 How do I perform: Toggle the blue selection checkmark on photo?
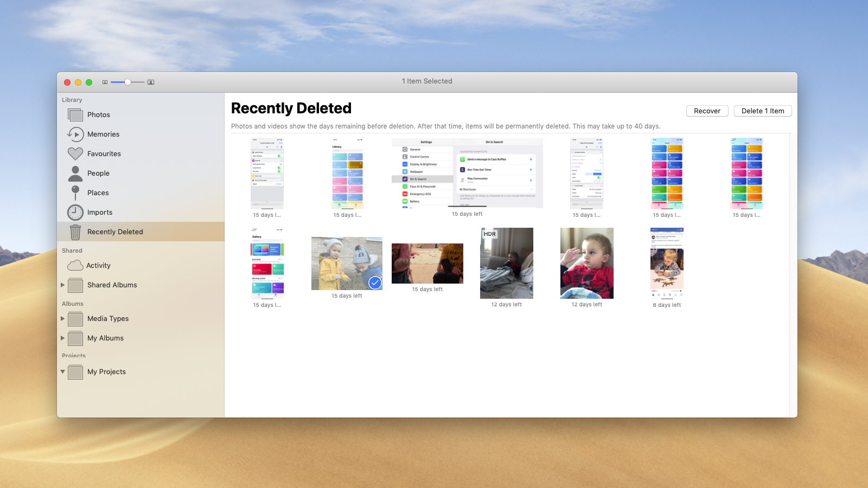coord(375,282)
